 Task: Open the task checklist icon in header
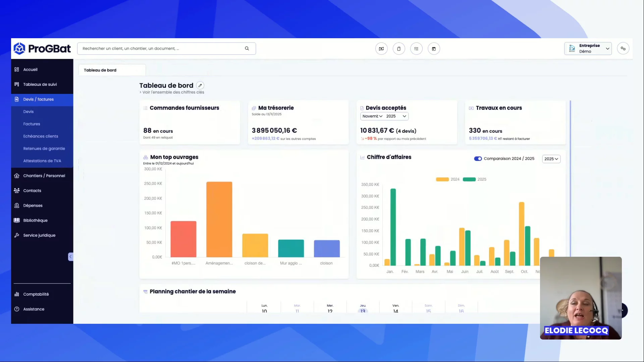(x=416, y=49)
